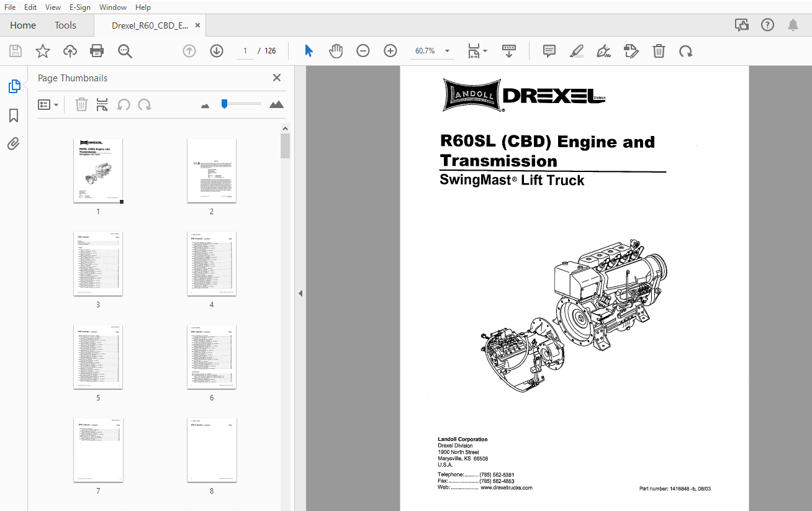Activate the selection arrow tool

309,51
